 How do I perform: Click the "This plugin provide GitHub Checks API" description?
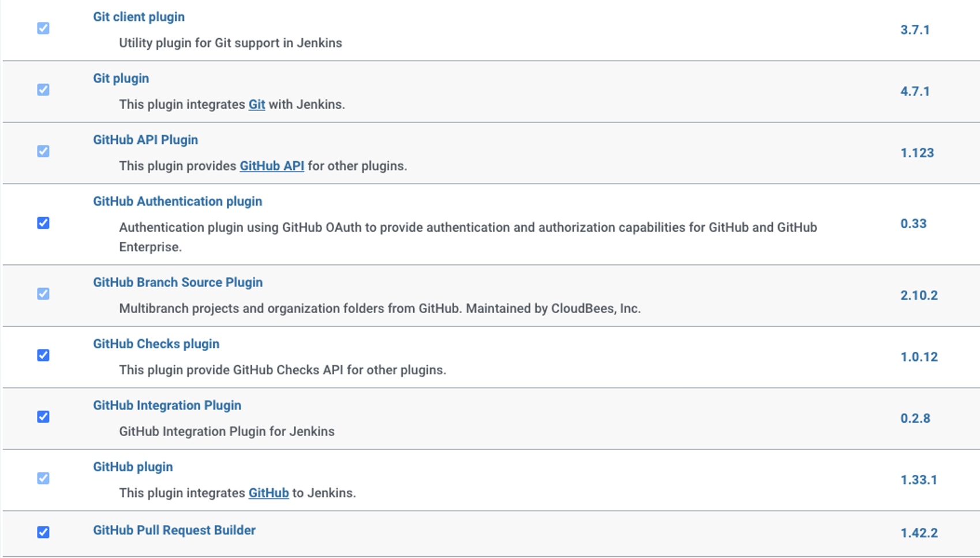point(283,370)
